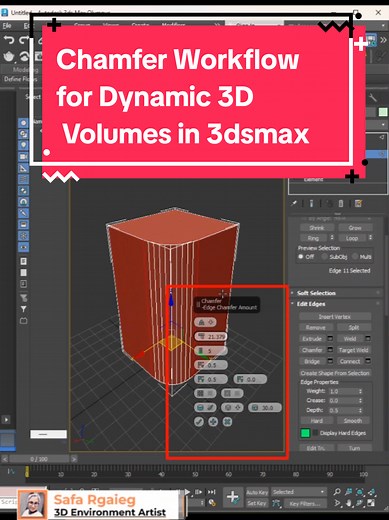Confirm chamfer with OK checkmark caddy button
This screenshot has width=389, height=520.
click(x=199, y=422)
